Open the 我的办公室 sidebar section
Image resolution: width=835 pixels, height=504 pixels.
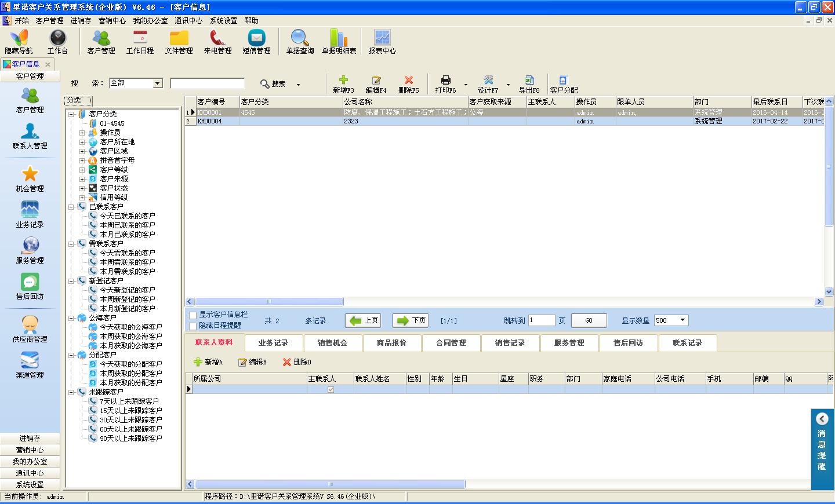[30, 462]
